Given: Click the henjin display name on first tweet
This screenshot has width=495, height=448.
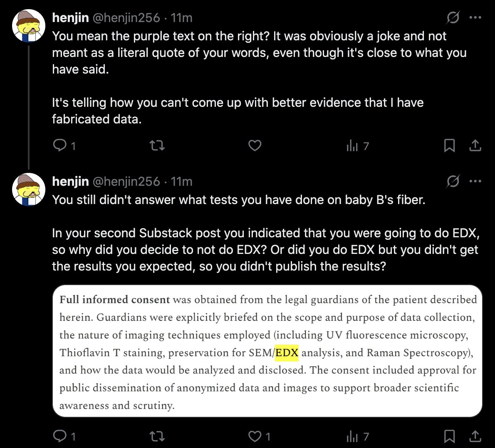Looking at the screenshot, I should (x=70, y=18).
